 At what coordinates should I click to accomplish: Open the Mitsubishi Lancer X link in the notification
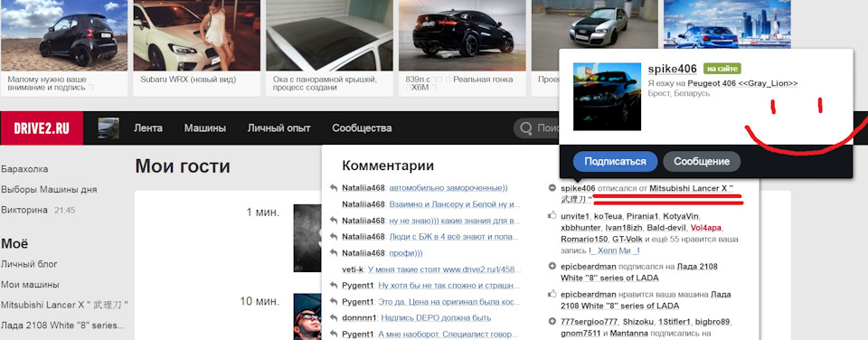(x=692, y=188)
